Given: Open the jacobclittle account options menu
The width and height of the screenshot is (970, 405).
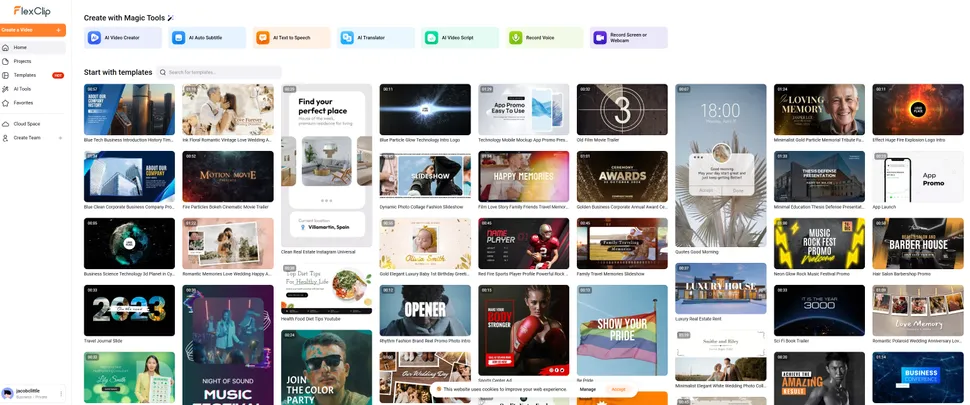Looking at the screenshot, I should [60, 394].
